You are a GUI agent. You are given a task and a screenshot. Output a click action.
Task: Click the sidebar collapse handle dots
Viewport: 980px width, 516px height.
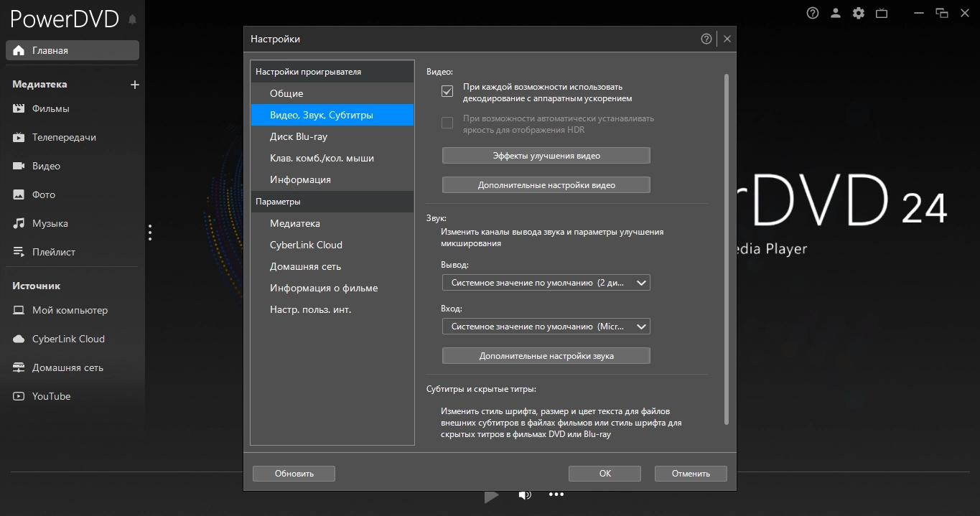point(150,233)
